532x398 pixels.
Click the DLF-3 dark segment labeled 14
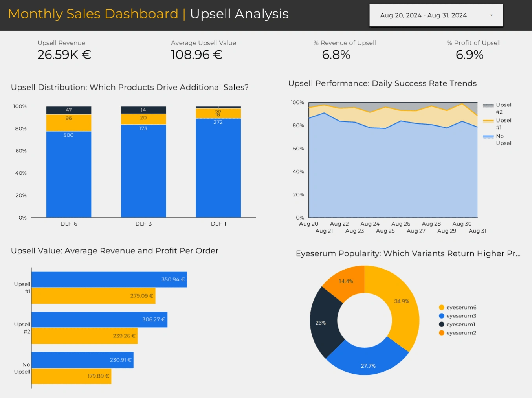pos(143,110)
